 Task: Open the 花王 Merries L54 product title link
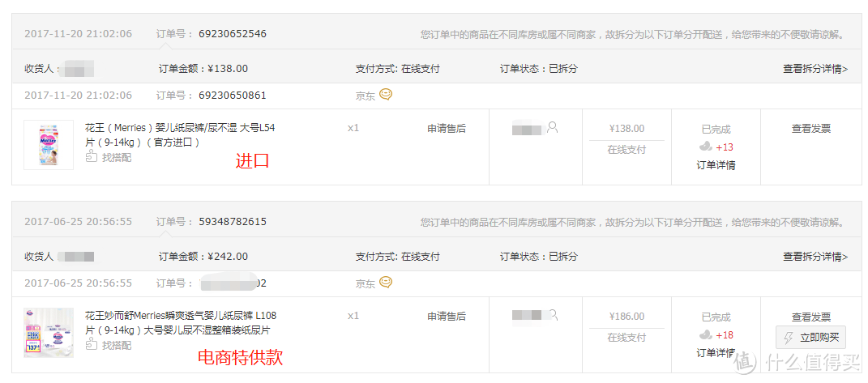180,135
